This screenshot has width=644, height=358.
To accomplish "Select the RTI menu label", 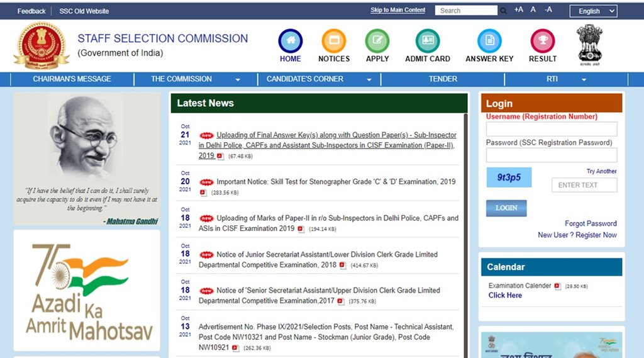I will pos(552,79).
